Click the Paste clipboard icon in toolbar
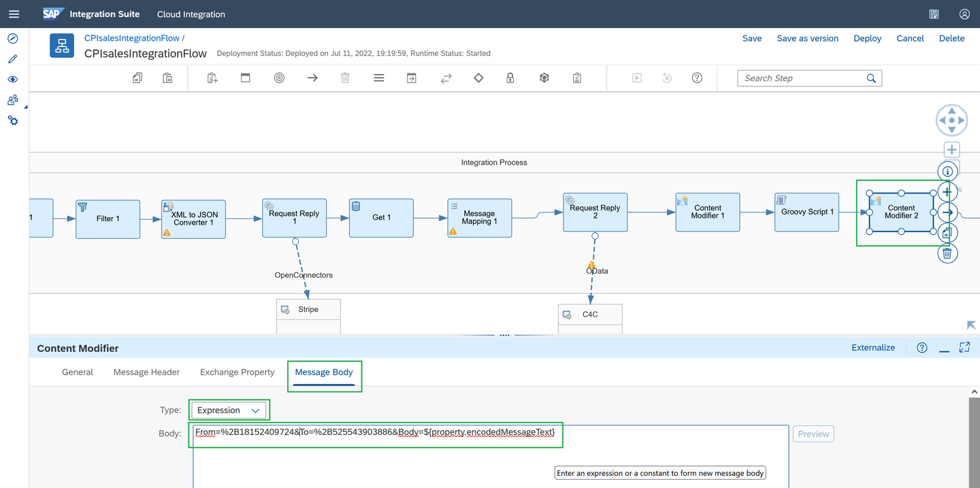Screen dimensions: 980x488 [x=167, y=78]
